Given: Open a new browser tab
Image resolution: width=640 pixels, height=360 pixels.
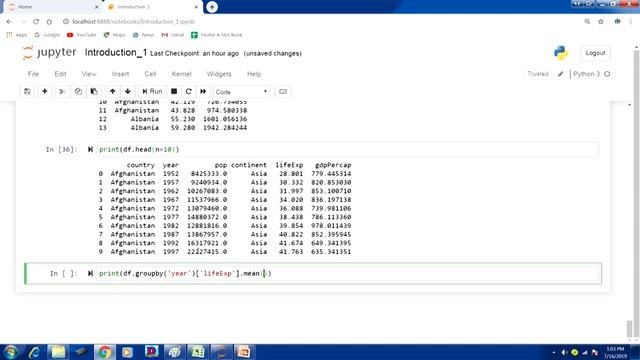Looking at the screenshot, I should point(212,7).
